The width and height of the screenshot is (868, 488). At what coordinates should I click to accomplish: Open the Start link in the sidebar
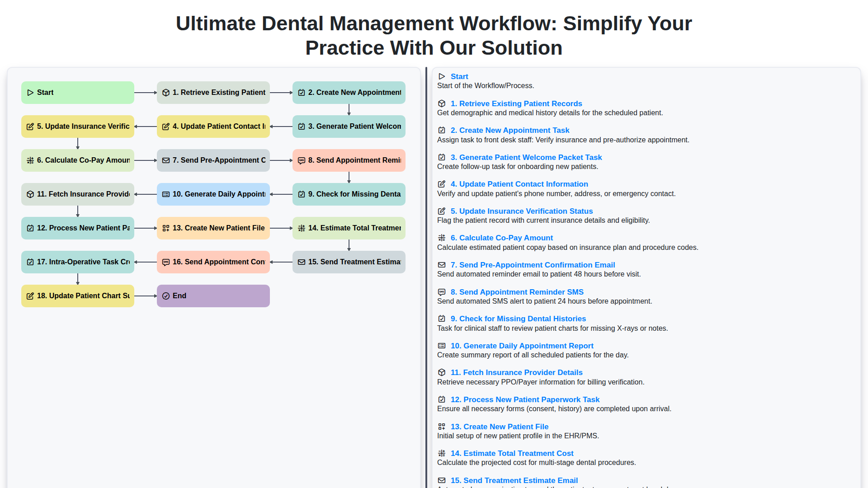pyautogui.click(x=459, y=76)
